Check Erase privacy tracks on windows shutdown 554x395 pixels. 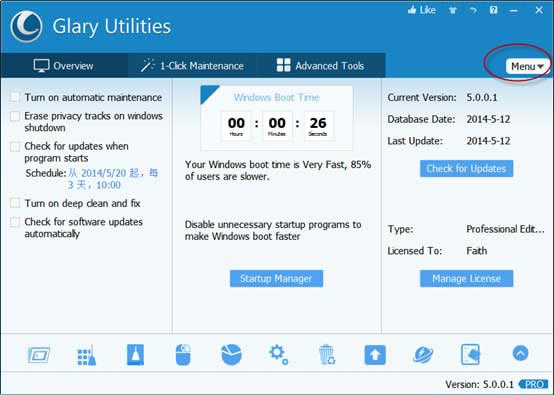[x=15, y=116]
